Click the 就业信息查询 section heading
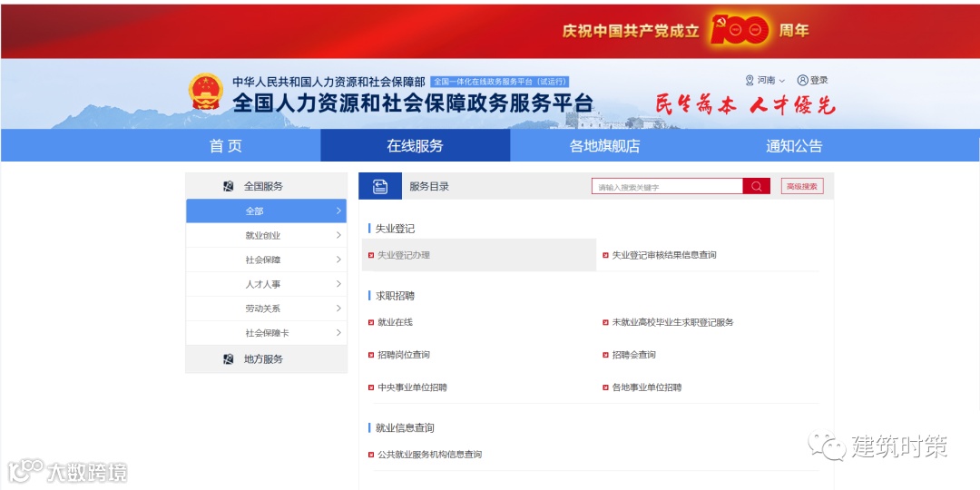Viewport: 980px width, 490px height. pyautogui.click(x=405, y=428)
